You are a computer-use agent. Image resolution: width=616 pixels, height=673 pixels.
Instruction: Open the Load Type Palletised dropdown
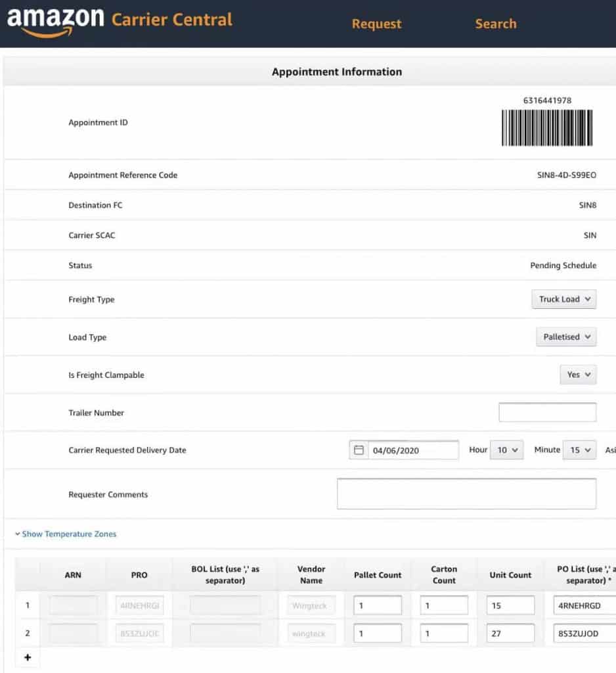tap(566, 337)
